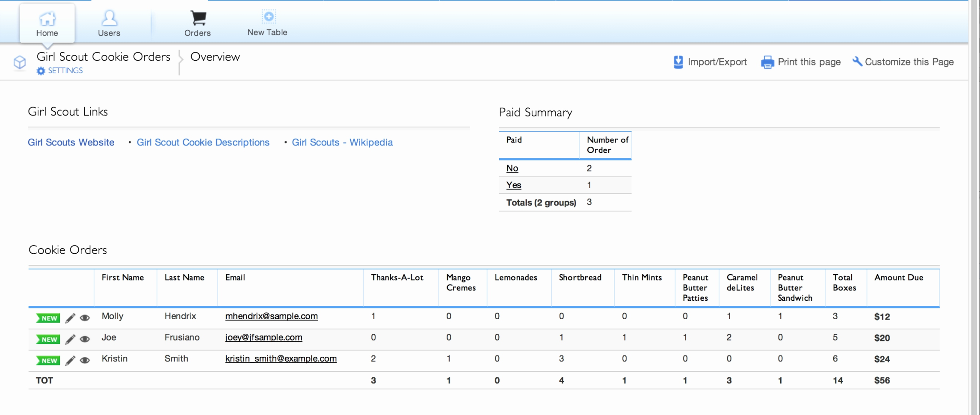
Task: Click the app cube icon beside the title
Action: click(20, 62)
